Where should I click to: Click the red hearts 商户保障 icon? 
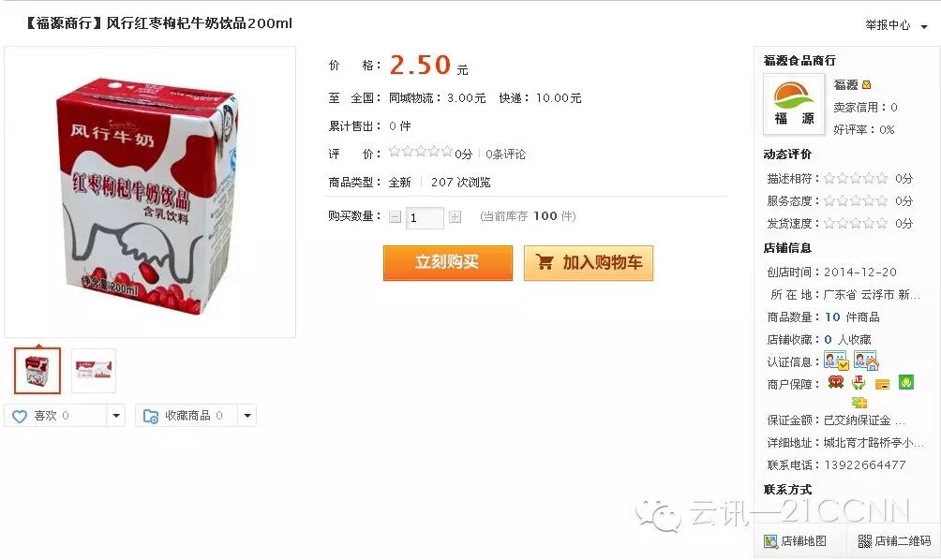(835, 382)
